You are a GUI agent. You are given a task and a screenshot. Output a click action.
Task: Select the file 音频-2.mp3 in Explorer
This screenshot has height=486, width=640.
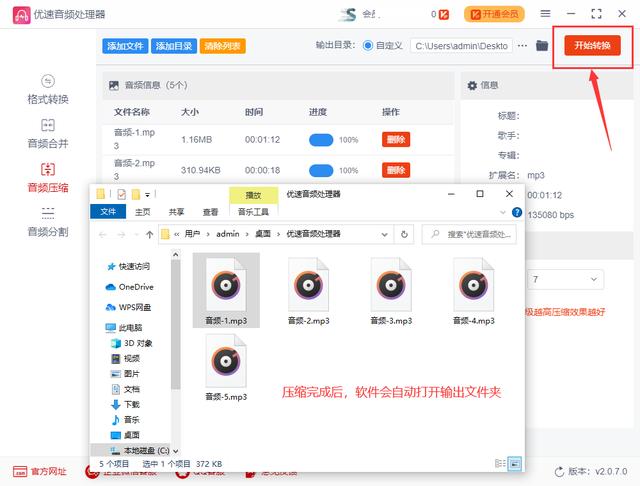click(x=309, y=291)
